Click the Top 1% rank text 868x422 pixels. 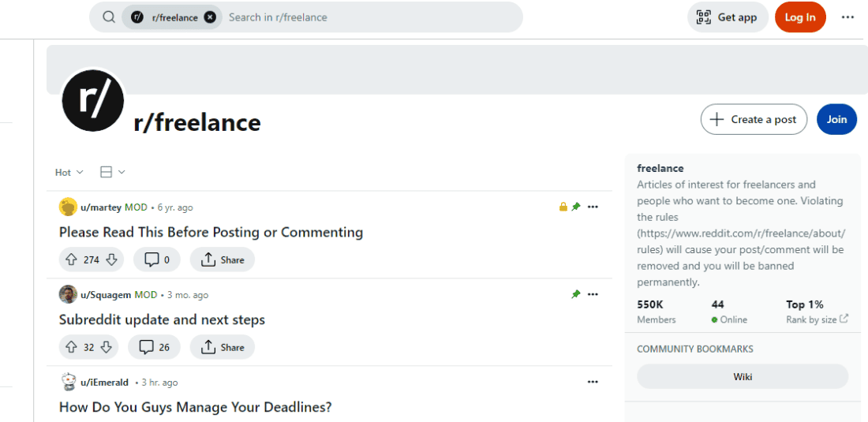pyautogui.click(x=805, y=304)
